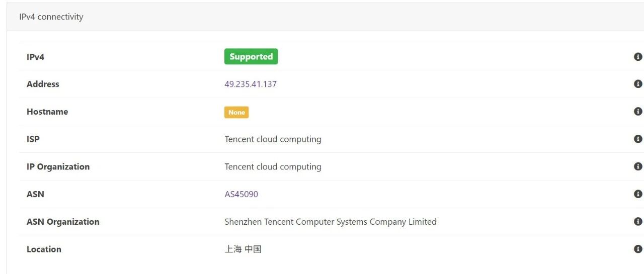644x274 pixels.
Task: Click the info icon in the ISP row
Action: click(638, 139)
